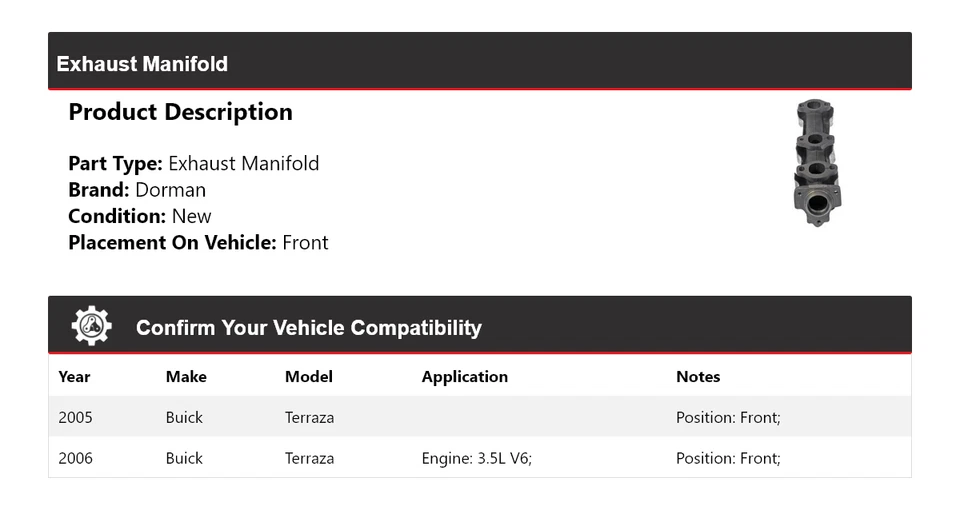
Task: Click Placement On Vehicle: Front text
Action: click(x=198, y=242)
